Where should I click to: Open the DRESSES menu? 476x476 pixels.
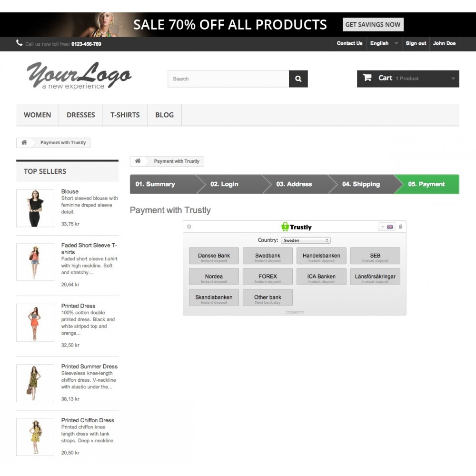(81, 115)
